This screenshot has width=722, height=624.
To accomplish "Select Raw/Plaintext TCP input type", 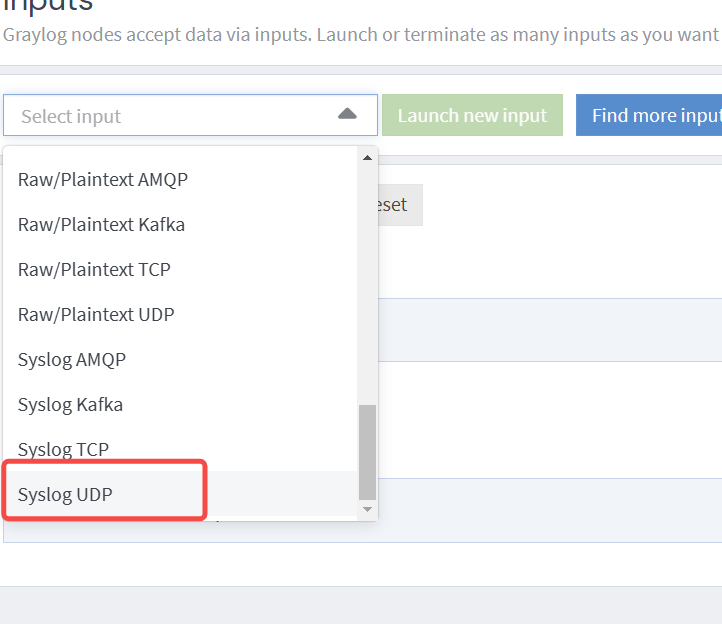I will 180,270.
